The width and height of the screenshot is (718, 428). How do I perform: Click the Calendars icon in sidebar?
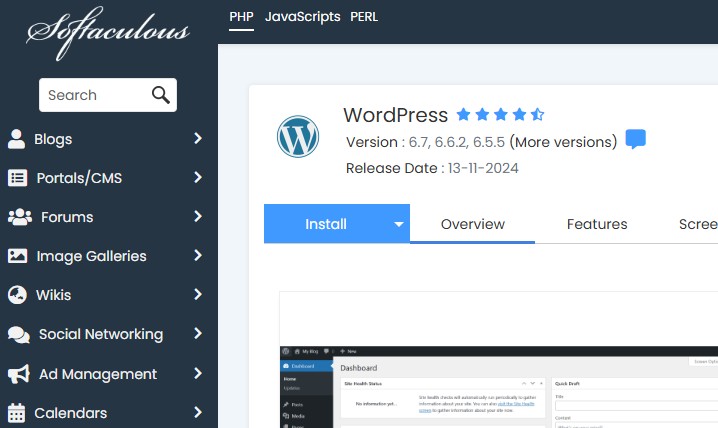[17, 413]
